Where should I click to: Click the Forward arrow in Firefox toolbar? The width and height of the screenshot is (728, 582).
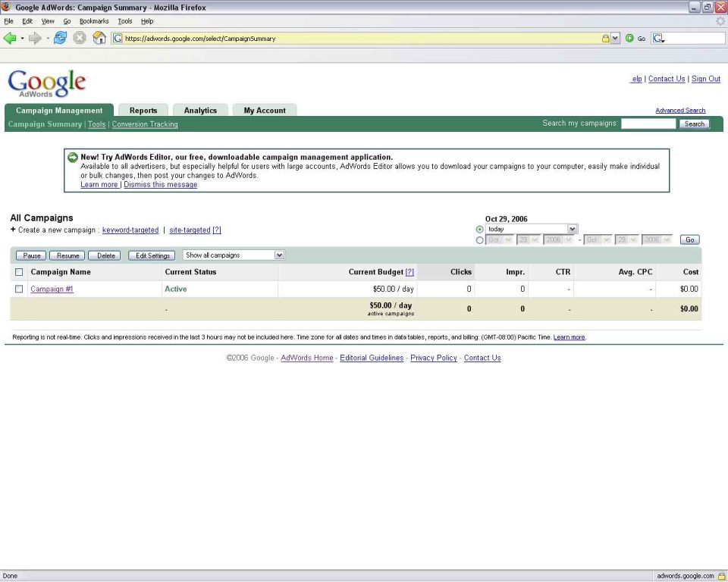[35, 38]
